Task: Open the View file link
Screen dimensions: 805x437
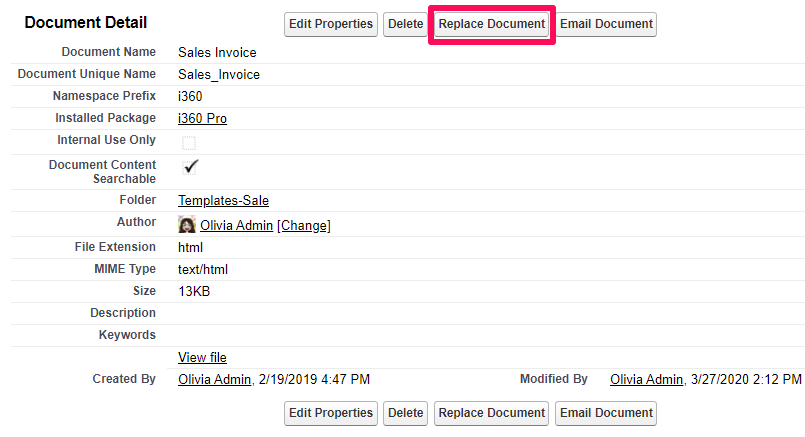Action: click(202, 357)
